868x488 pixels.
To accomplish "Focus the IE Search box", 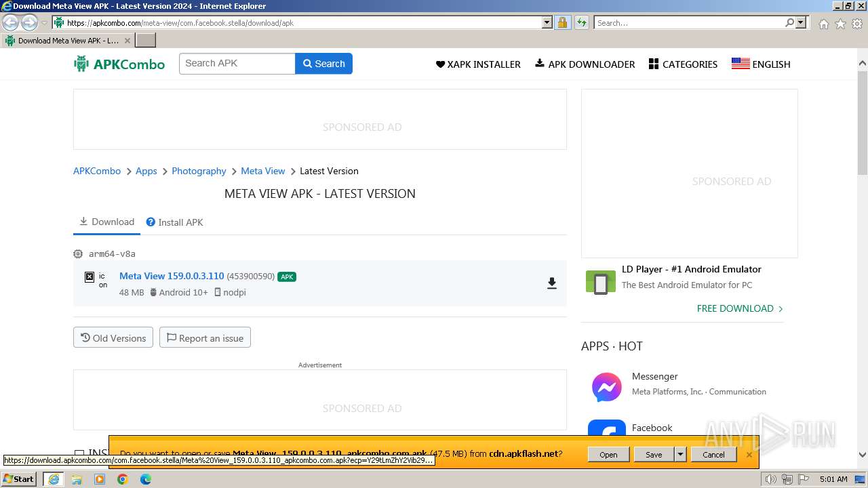I will [690, 22].
